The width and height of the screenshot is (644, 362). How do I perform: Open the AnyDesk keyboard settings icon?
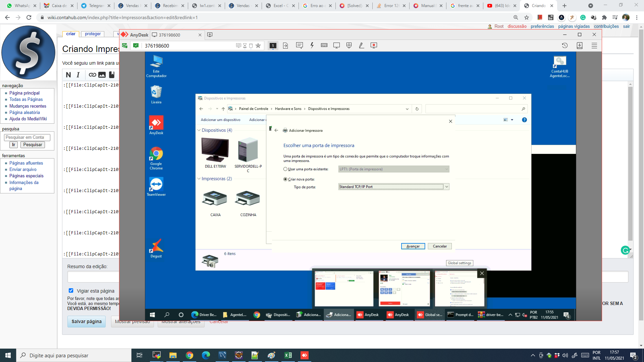[x=324, y=45]
